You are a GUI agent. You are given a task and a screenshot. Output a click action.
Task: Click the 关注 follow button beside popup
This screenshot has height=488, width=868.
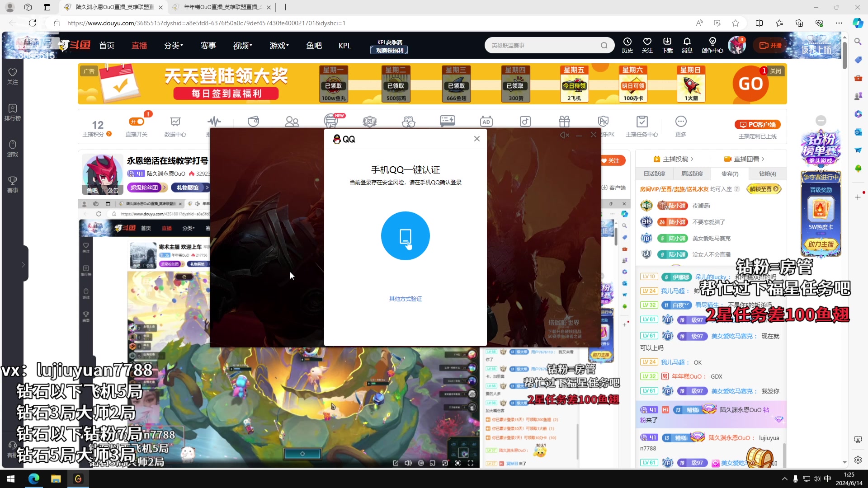point(613,161)
